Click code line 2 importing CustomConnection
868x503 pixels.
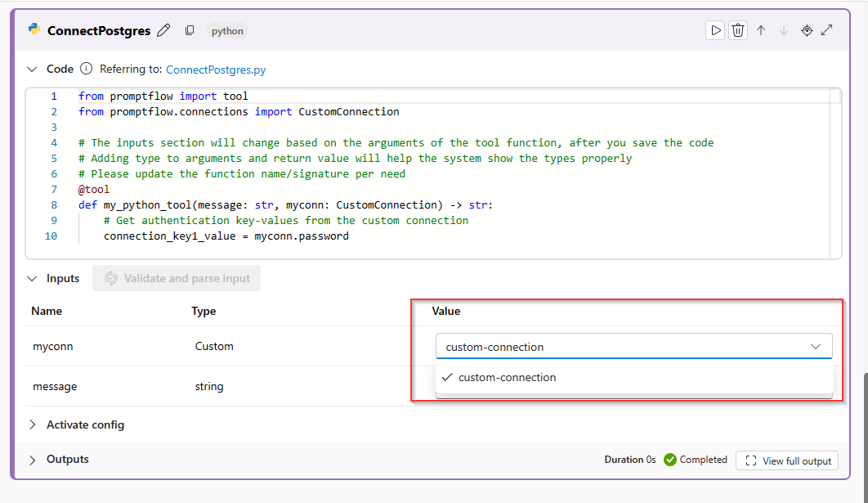(x=239, y=112)
